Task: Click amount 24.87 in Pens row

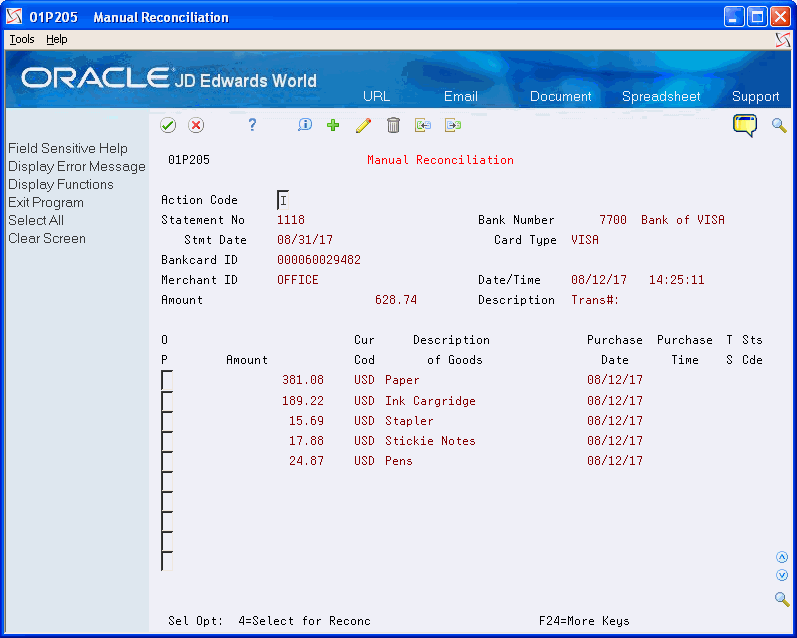Action: (x=306, y=461)
